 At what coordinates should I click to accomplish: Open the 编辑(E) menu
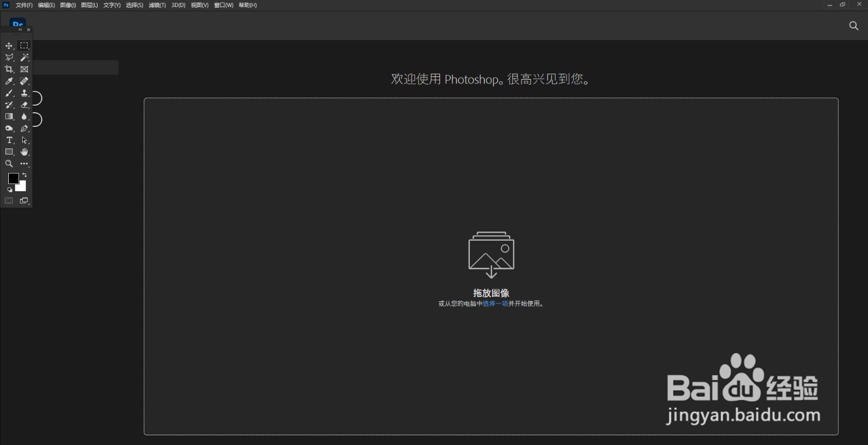(x=46, y=5)
